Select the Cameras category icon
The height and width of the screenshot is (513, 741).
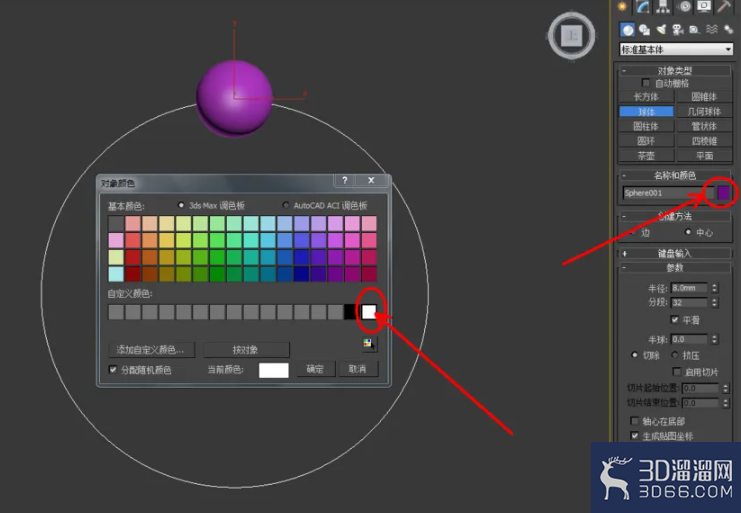(678, 30)
